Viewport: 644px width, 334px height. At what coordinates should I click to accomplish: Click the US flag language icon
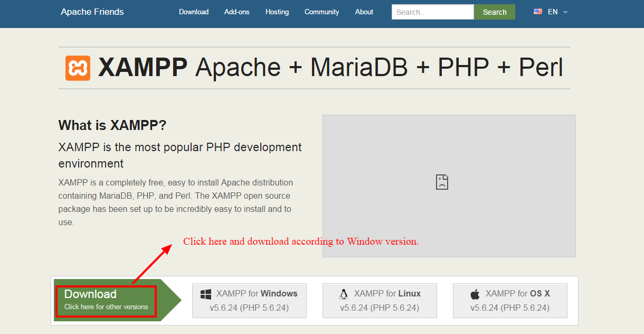click(x=538, y=12)
